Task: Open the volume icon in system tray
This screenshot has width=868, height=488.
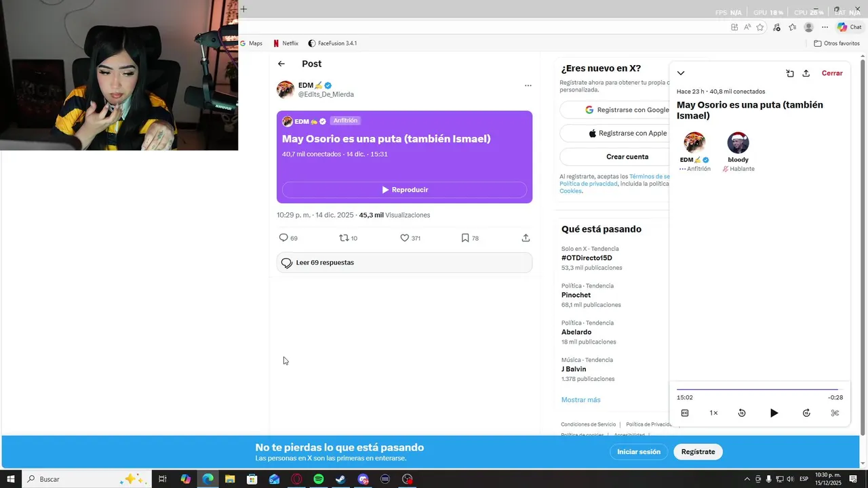Action: (790, 479)
